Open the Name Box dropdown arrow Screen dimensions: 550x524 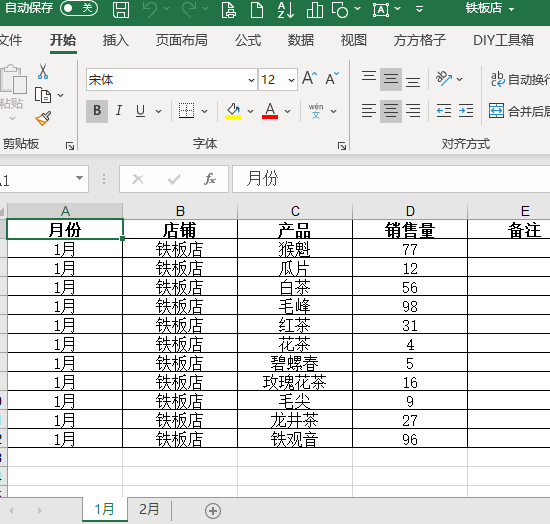click(x=80, y=178)
